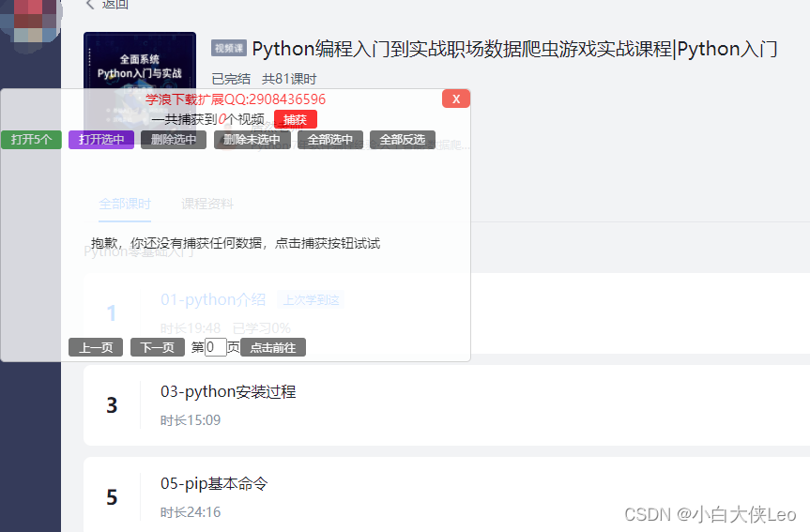
Task: Switch to the 全部课时 tab
Action: [x=125, y=204]
